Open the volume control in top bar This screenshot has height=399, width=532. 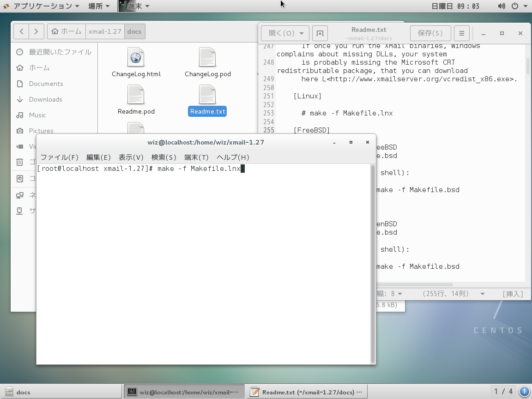point(502,6)
